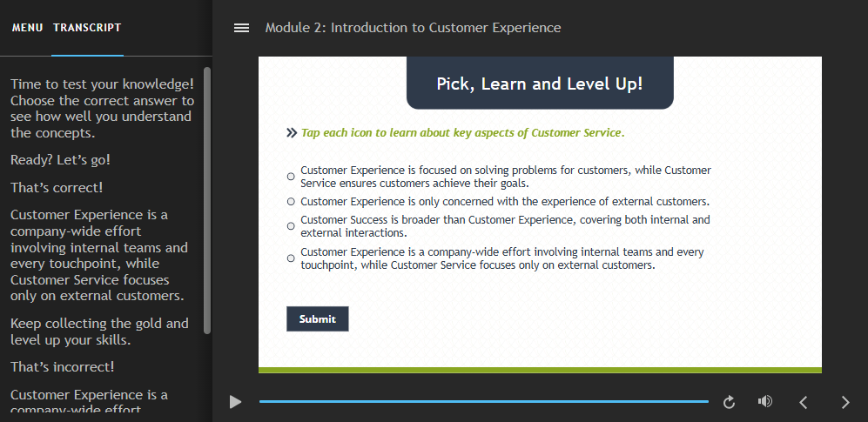Click the Pick, Learn and Level Up banner
The width and height of the screenshot is (868, 422).
coord(540,83)
